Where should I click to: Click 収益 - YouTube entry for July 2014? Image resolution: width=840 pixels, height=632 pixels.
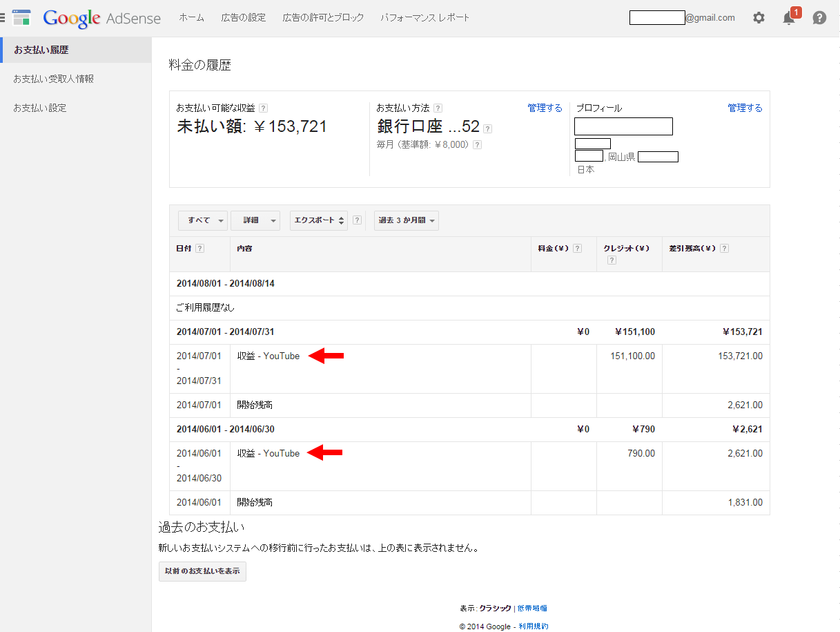click(268, 356)
